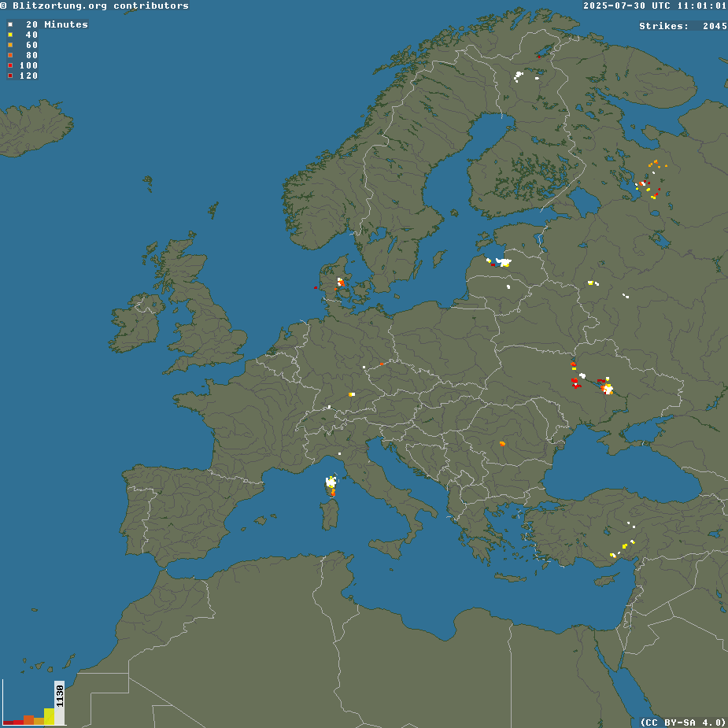Click the dark-red 120-minute legend swatch
Viewport: 728px width, 728px height.
click(10, 76)
